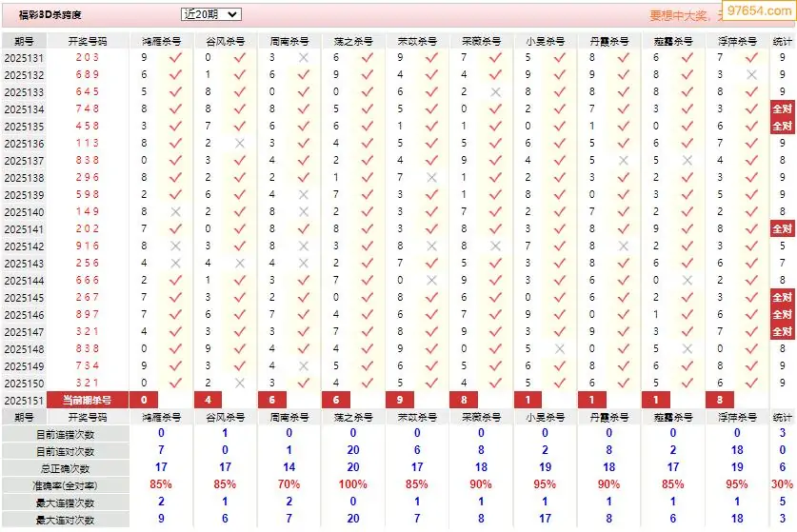Click the 目前连对次数 row label
The width and height of the screenshot is (797, 532).
tap(65, 452)
